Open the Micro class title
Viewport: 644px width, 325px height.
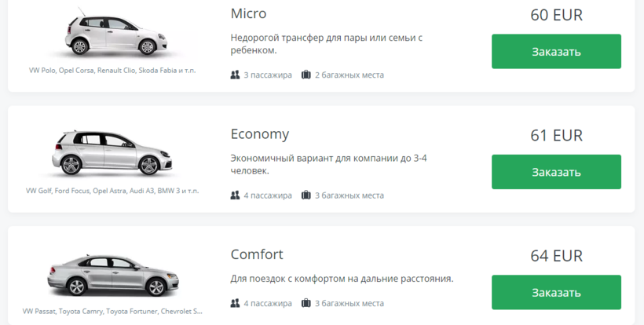pos(248,13)
